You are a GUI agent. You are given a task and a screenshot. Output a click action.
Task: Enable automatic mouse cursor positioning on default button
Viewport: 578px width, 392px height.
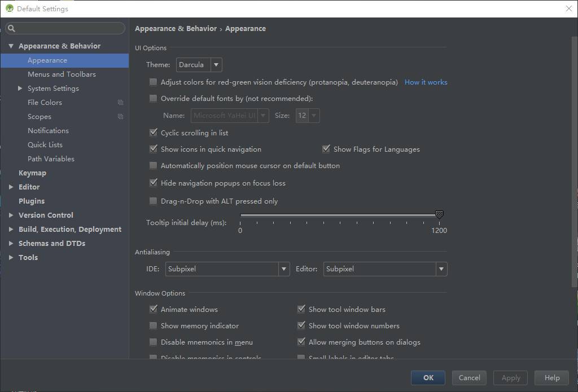153,165
